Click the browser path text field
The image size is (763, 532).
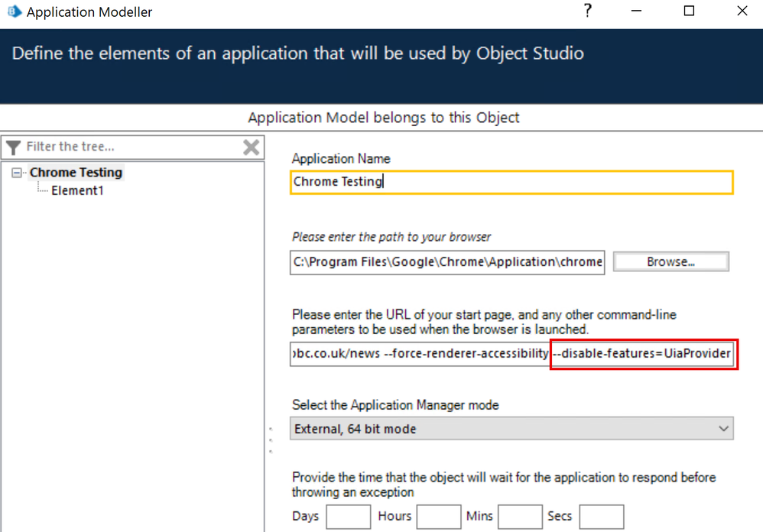(x=448, y=262)
